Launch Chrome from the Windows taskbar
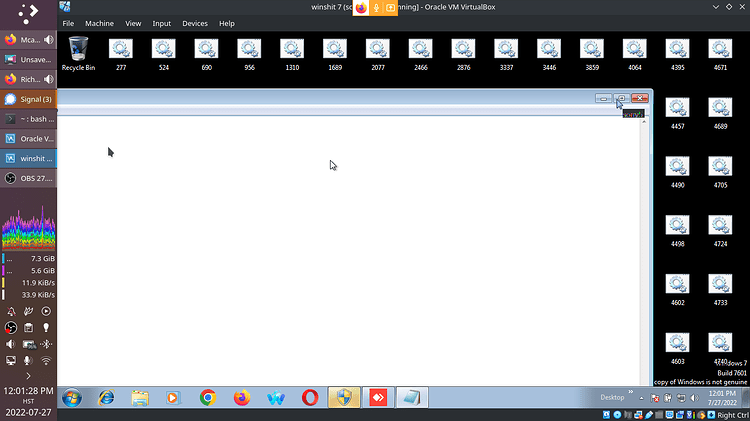 tap(208, 398)
